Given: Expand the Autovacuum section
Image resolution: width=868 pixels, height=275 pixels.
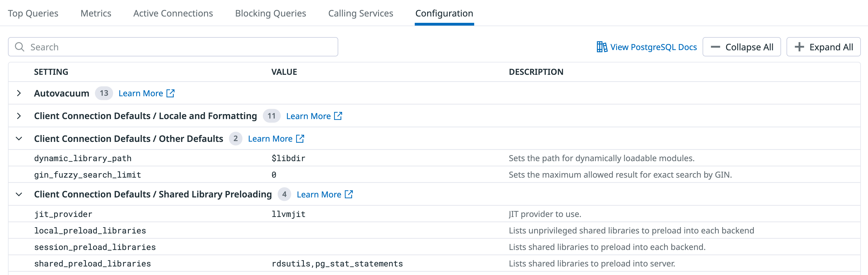Looking at the screenshot, I should point(19,93).
